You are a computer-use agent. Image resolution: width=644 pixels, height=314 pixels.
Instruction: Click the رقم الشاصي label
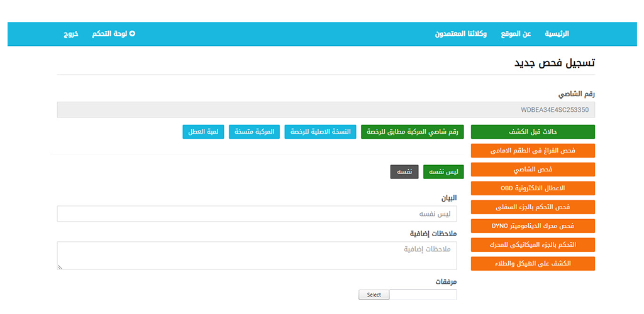point(576,94)
